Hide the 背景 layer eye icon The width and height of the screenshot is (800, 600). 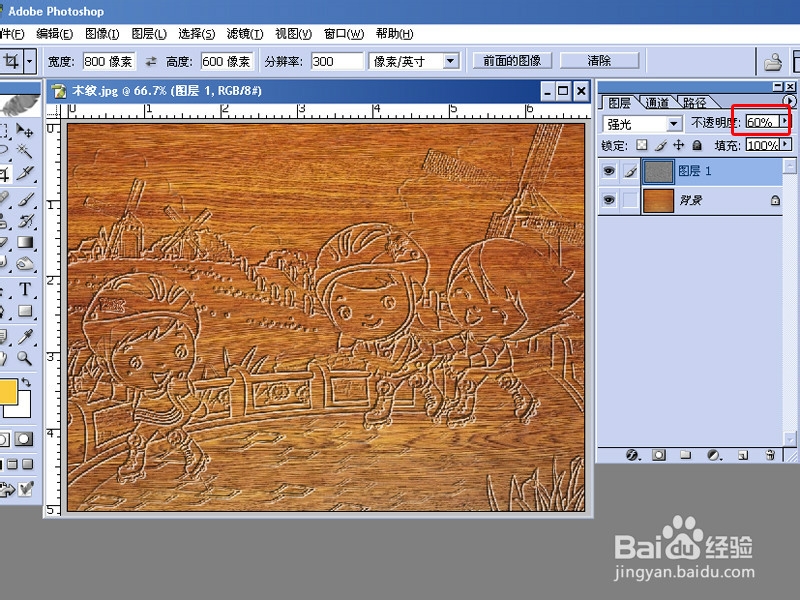[609, 200]
